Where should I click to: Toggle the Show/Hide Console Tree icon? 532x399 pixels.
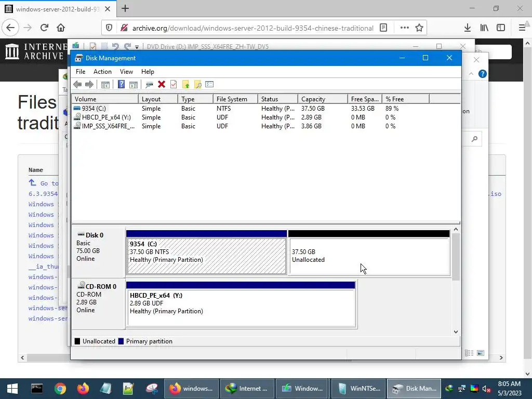[x=105, y=85]
